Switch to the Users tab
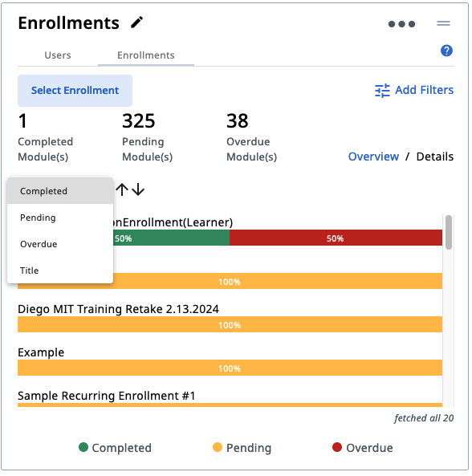Viewport: 472px width, 476px height. click(x=58, y=55)
